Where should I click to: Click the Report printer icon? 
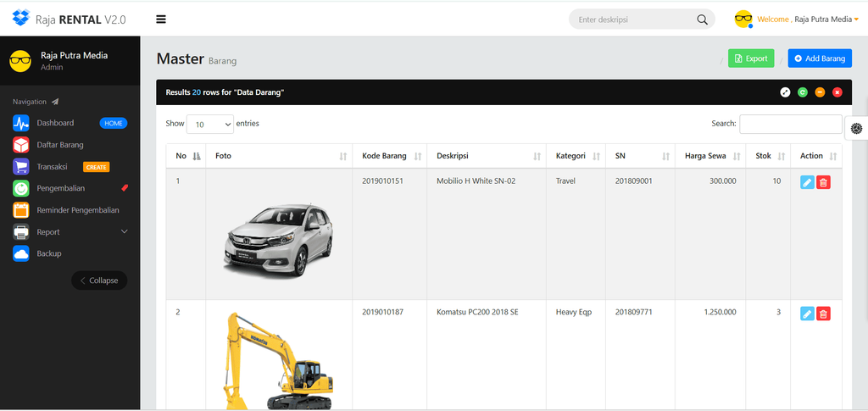tap(21, 232)
